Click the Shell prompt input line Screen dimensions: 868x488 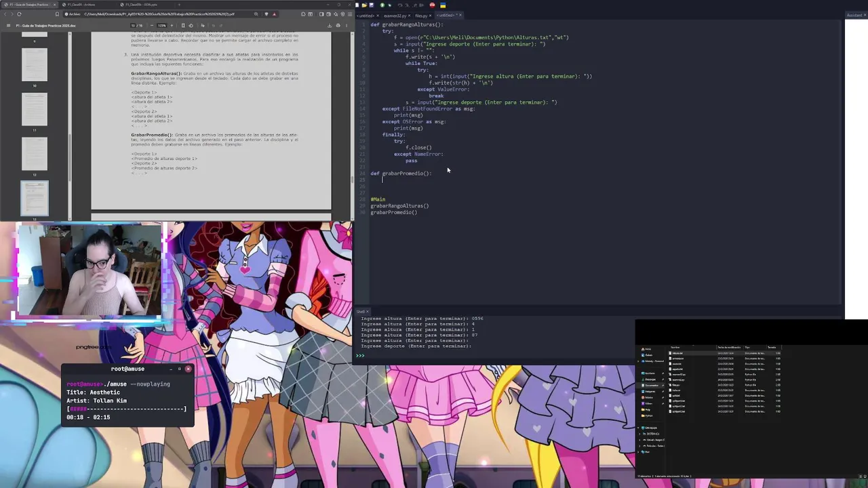[x=597, y=355]
